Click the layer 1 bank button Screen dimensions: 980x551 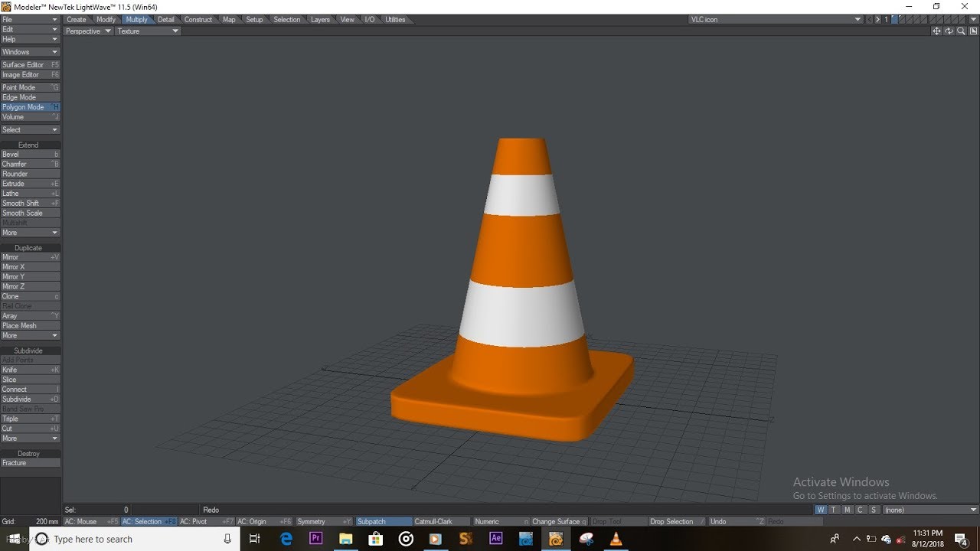click(885, 18)
